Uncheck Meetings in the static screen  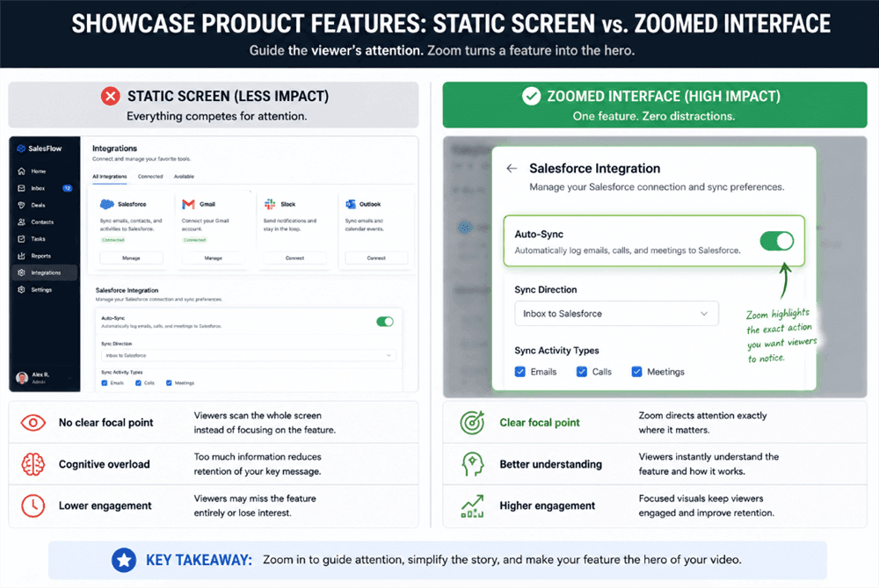point(169,383)
